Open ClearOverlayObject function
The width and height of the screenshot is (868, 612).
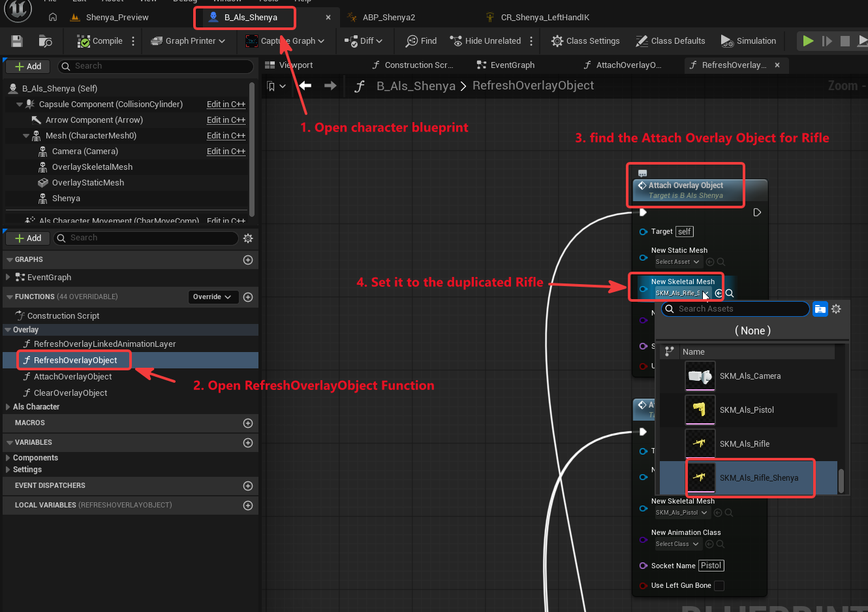coord(70,393)
